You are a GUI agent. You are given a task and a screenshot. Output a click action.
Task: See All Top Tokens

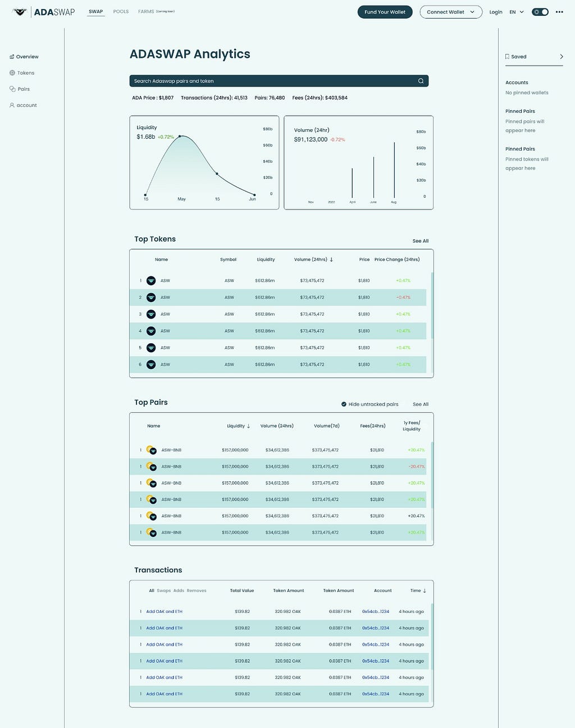tap(421, 241)
